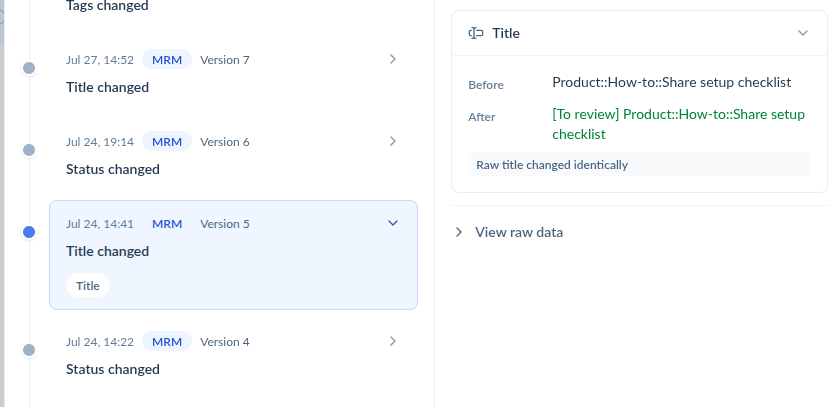This screenshot has height=407, width=837.
Task: Click the Title tag chip under Version 5
Action: [88, 286]
